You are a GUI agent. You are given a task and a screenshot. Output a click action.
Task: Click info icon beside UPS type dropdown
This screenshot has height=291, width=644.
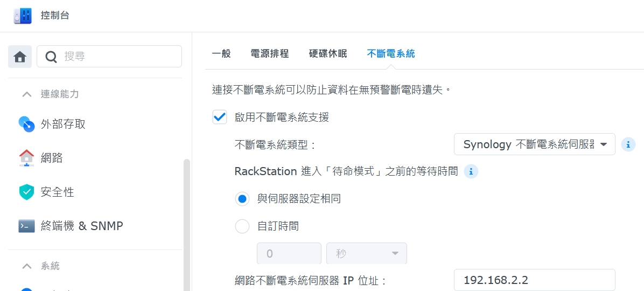tap(628, 144)
